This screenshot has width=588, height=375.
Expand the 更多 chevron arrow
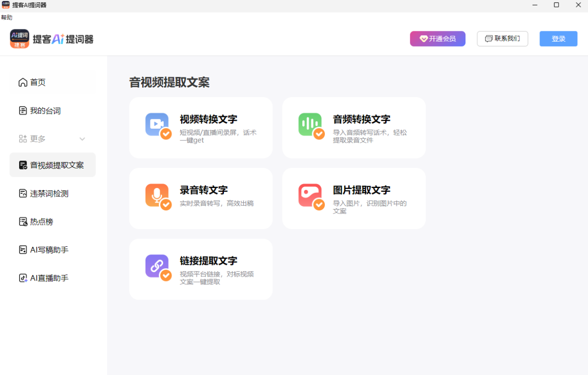pos(82,139)
